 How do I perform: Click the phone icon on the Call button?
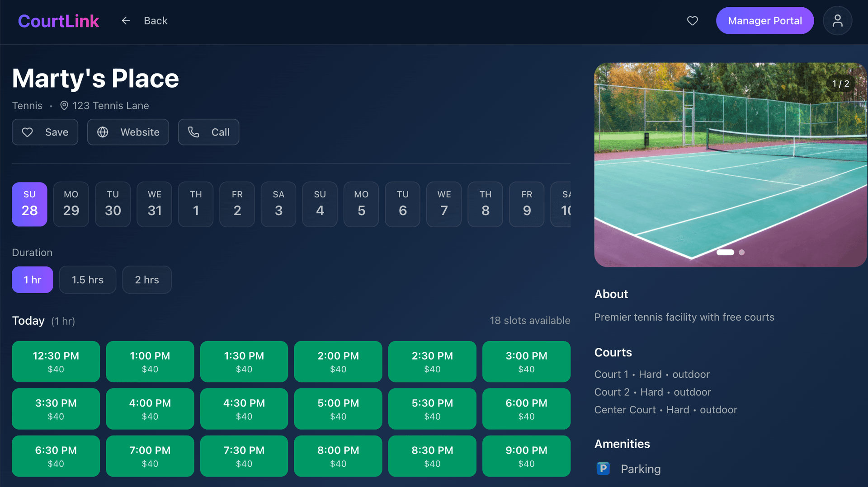[x=193, y=132]
